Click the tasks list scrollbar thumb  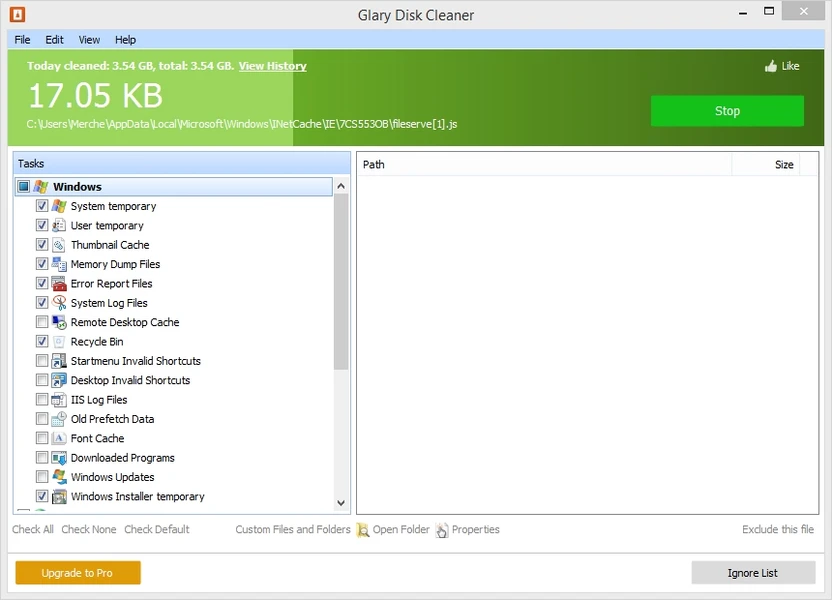341,282
